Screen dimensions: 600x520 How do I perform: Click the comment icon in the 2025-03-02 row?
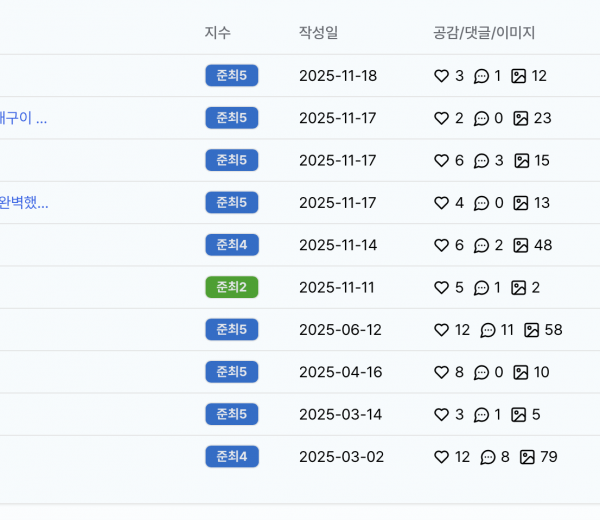[x=488, y=457]
